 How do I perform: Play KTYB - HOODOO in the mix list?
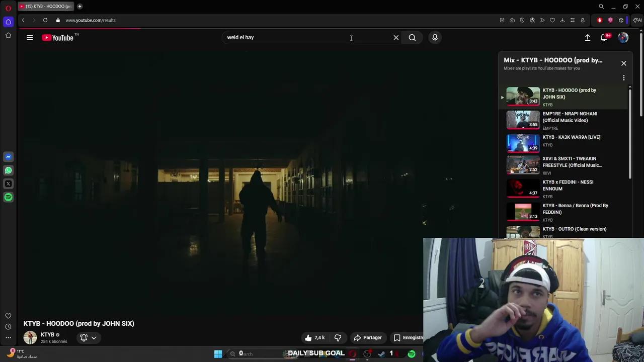[x=562, y=97]
